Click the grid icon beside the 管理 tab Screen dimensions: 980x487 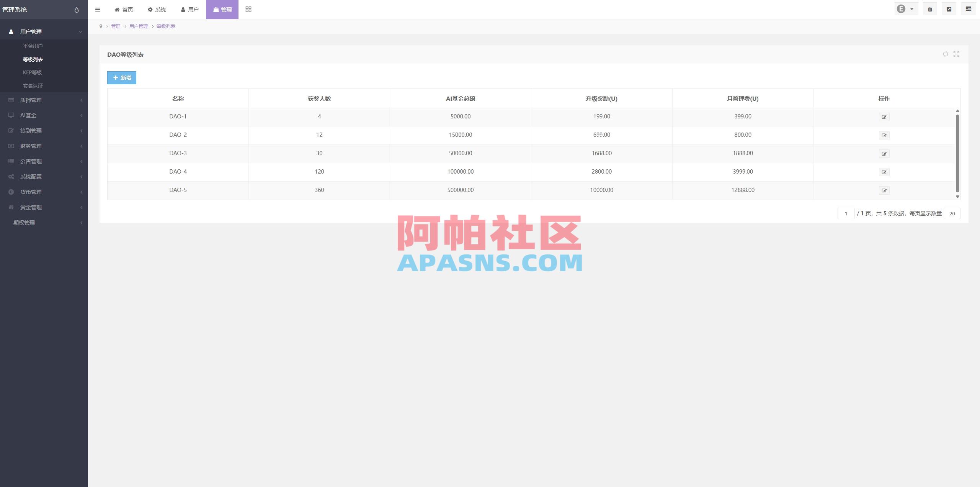[248, 9]
